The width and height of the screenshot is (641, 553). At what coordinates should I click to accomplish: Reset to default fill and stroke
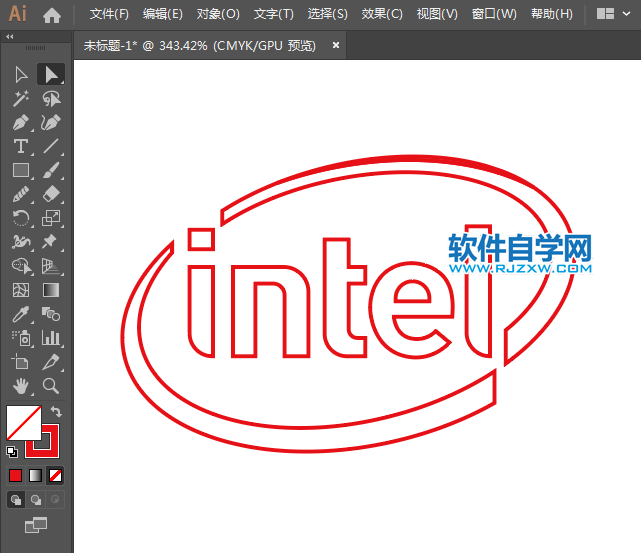coord(12,451)
